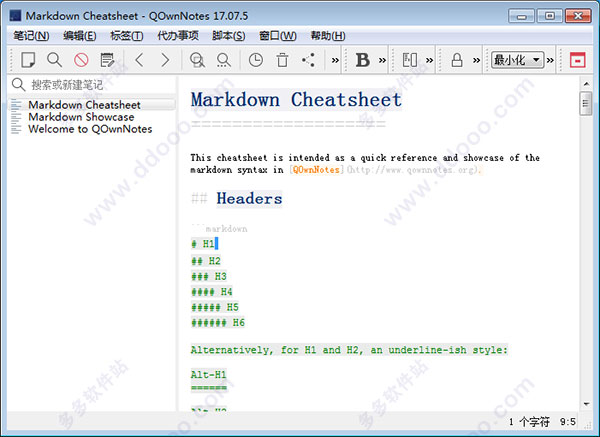Click the '##### H5' code line
The width and height of the screenshot is (600, 437).
(x=215, y=307)
